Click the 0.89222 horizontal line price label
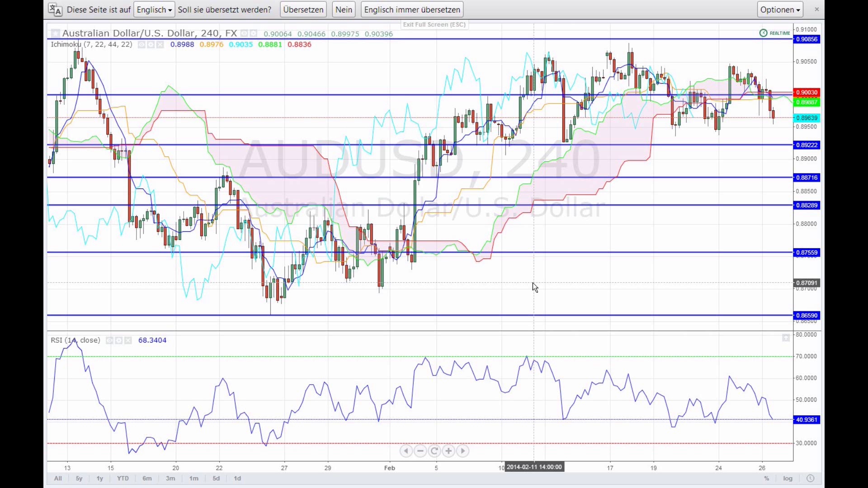Viewport: 868px width, 488px height. pyautogui.click(x=807, y=145)
